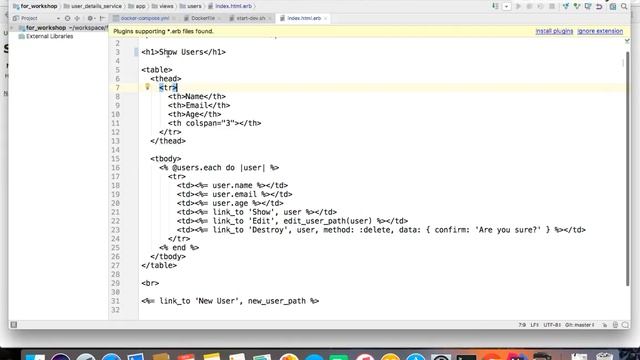Click the VCS history icon in toolbar
This screenshot has height=360, width=640.
[x=588, y=7]
